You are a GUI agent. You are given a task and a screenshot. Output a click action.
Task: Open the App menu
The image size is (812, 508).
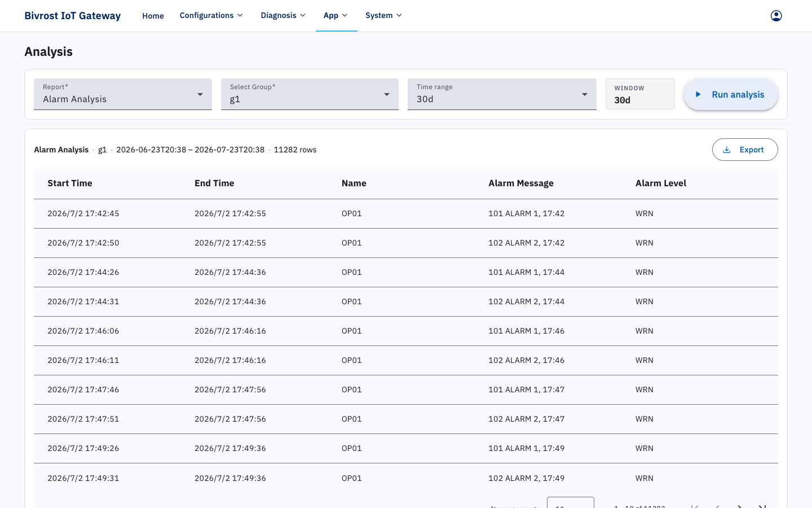(336, 16)
